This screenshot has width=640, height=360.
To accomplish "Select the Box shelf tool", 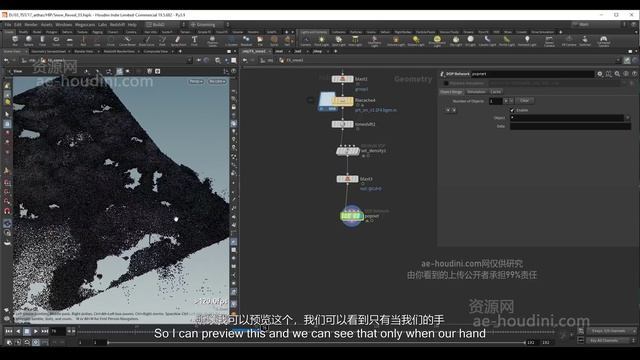I will pos(15,41).
